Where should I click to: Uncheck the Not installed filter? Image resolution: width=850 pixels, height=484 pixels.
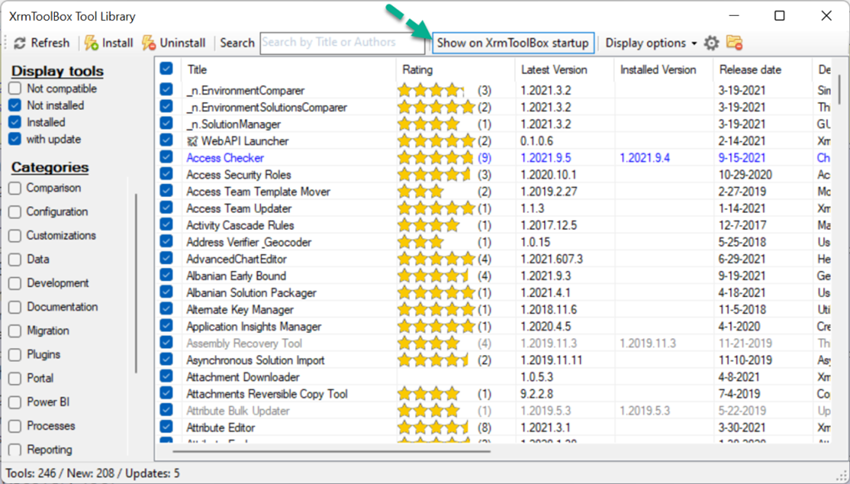click(x=15, y=105)
